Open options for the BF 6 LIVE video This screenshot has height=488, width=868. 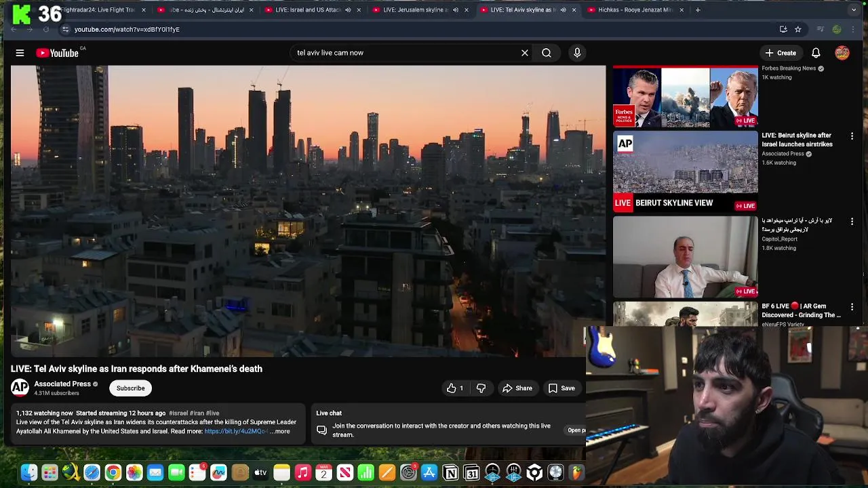click(x=852, y=307)
